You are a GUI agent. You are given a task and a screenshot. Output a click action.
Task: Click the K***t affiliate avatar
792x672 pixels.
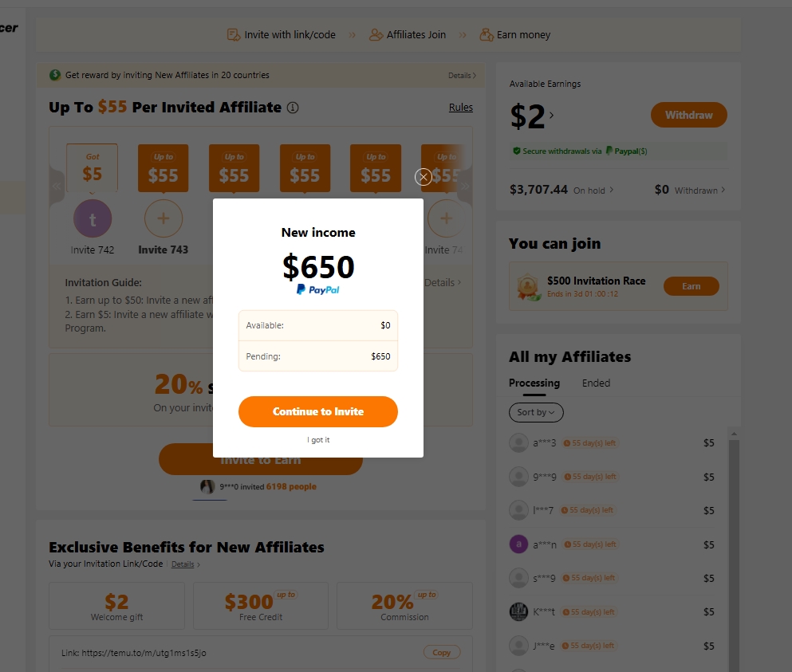click(518, 612)
